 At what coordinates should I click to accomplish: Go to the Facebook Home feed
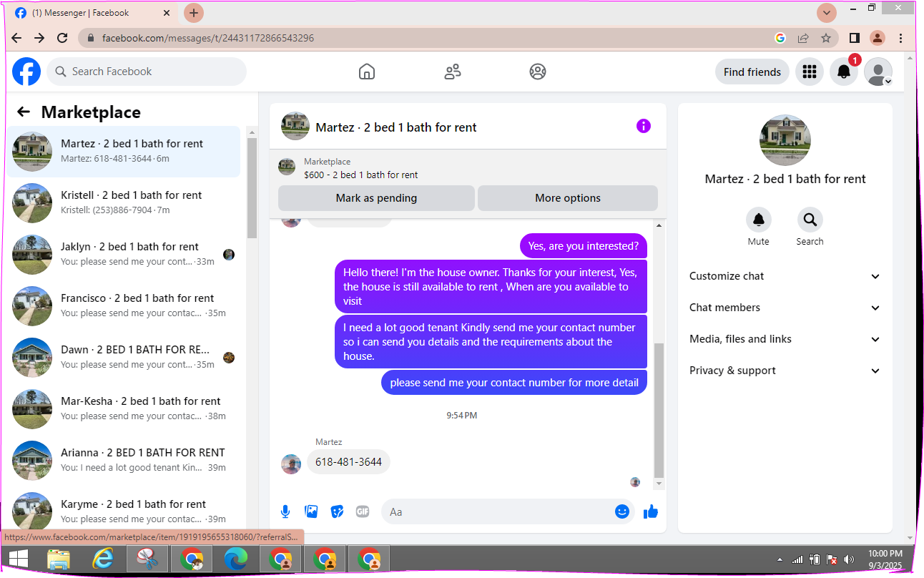click(x=367, y=72)
